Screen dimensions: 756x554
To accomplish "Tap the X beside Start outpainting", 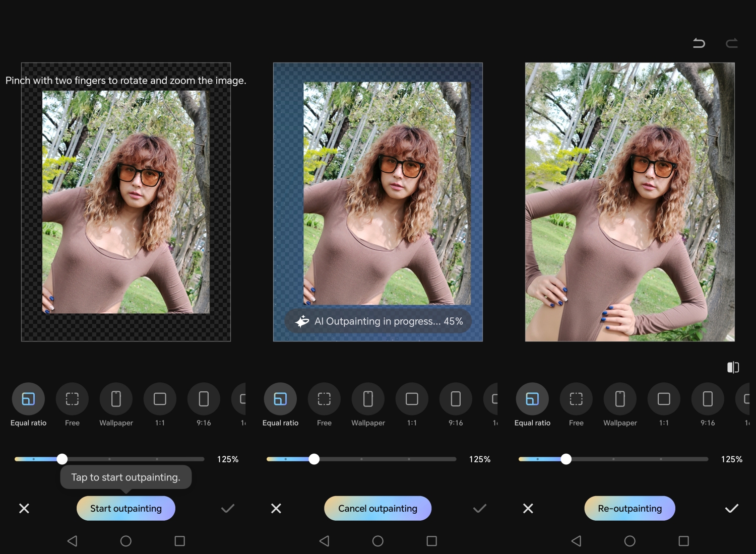I will point(24,508).
